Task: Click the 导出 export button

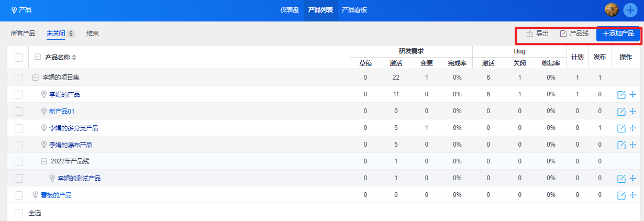Action: click(x=538, y=34)
